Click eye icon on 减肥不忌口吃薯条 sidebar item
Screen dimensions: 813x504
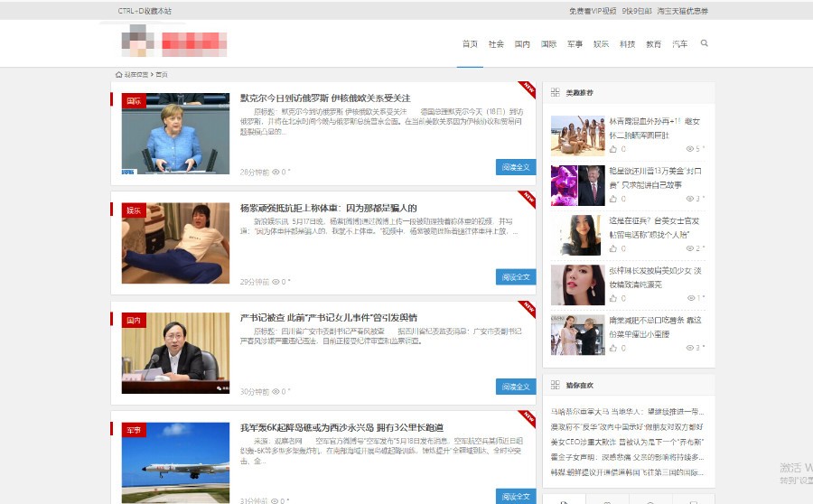click(690, 348)
